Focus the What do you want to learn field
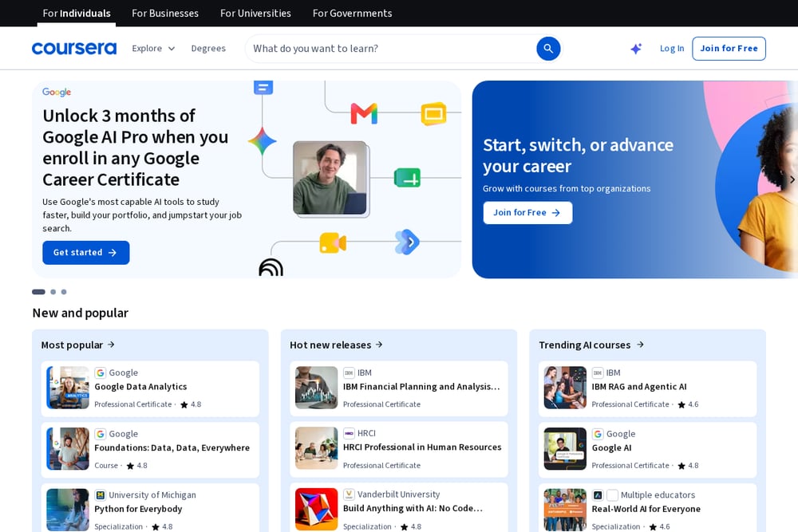The width and height of the screenshot is (798, 532). coord(389,49)
